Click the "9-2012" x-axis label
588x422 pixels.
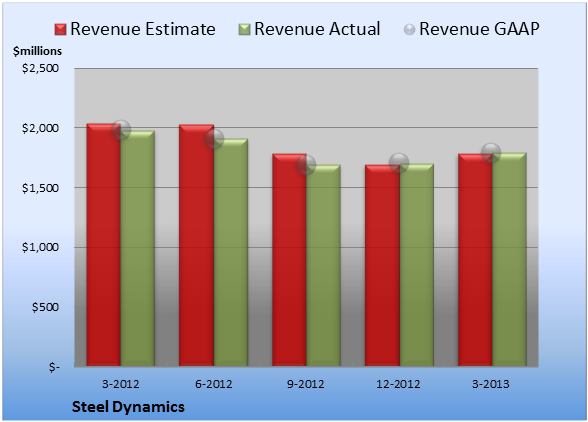pos(306,384)
